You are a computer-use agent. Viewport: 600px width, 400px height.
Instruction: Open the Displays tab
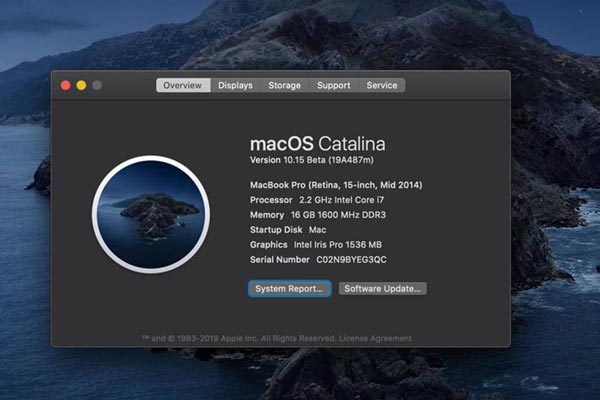(235, 85)
